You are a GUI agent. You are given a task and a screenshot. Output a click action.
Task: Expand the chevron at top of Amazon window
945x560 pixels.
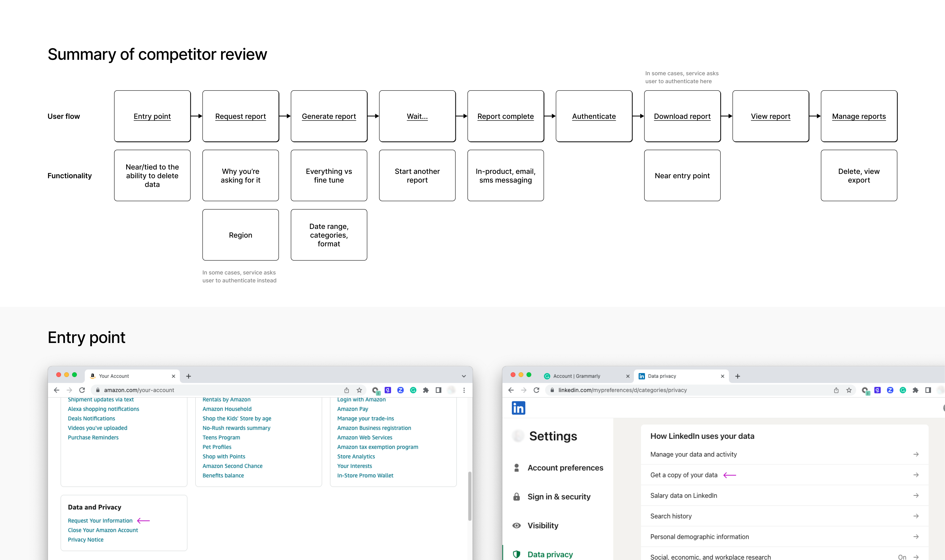tap(464, 376)
